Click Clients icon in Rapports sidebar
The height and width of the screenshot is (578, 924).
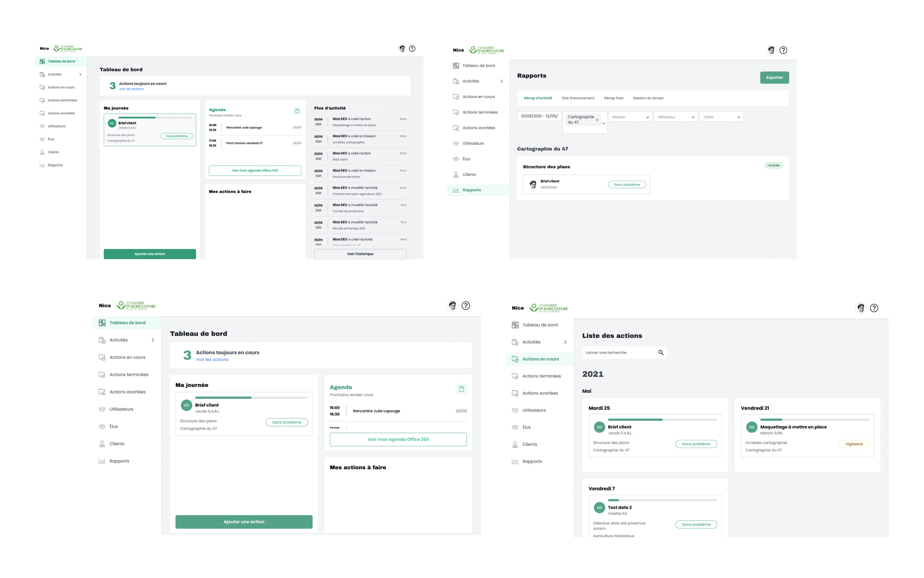tap(456, 174)
